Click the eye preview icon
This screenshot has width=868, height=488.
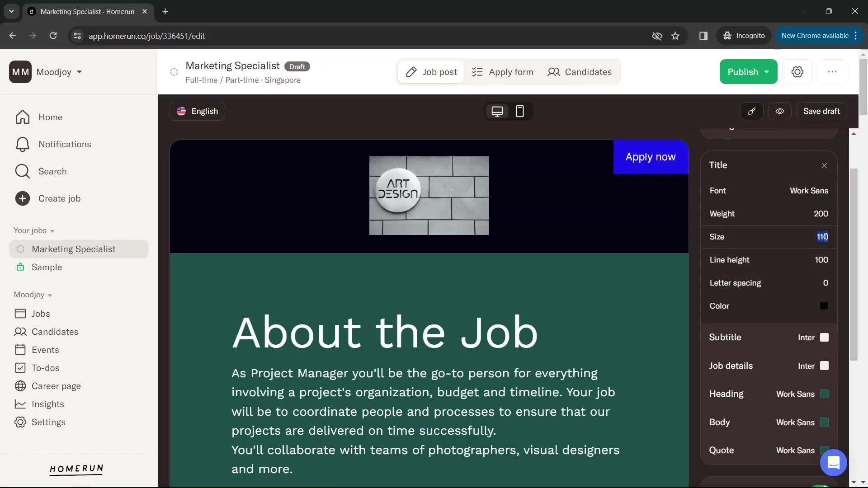pyautogui.click(x=780, y=111)
